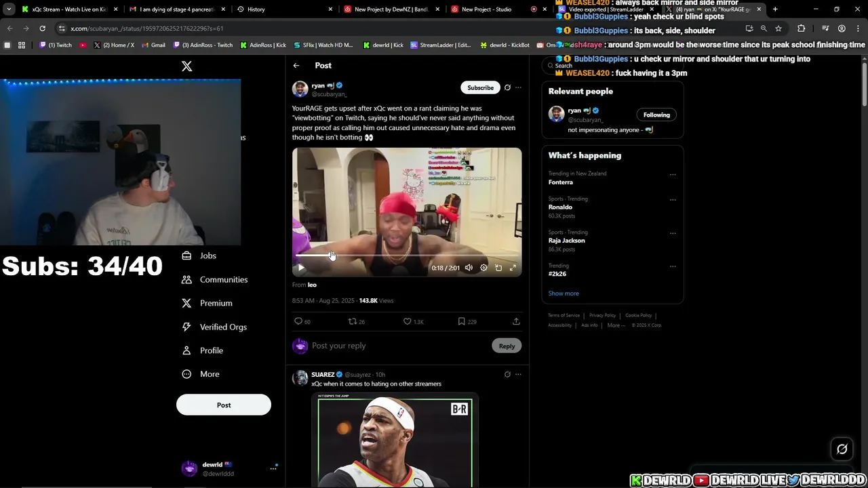Open Profile in the sidebar
This screenshot has height=488, width=868.
click(202, 350)
